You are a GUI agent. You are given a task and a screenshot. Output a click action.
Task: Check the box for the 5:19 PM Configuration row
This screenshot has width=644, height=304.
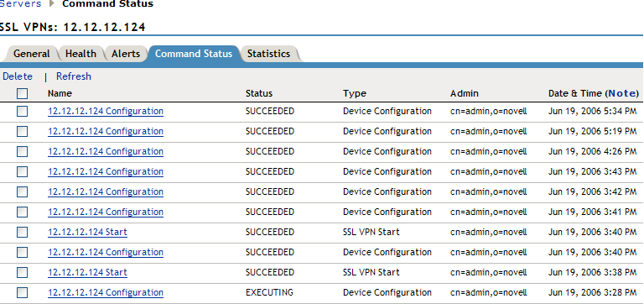[x=22, y=131]
